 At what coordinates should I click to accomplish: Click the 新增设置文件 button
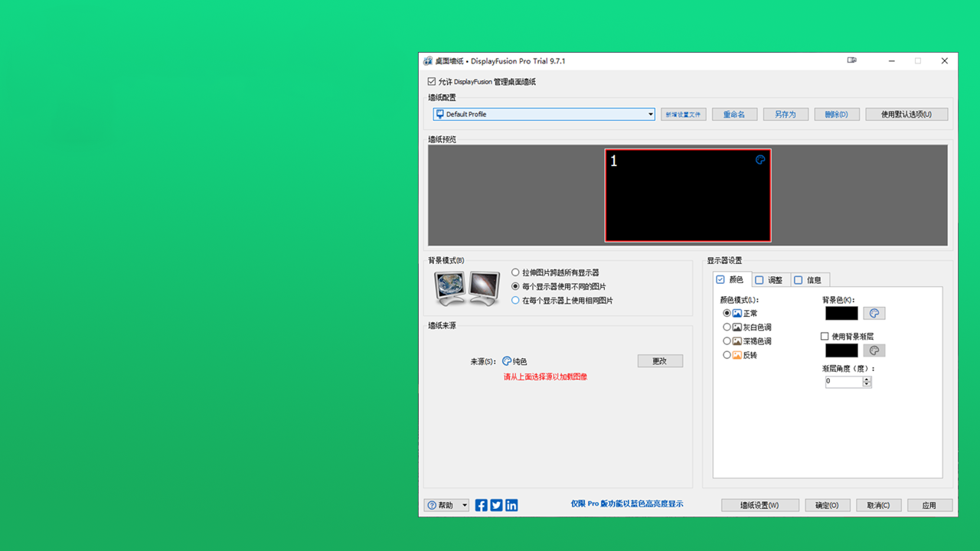pos(683,114)
